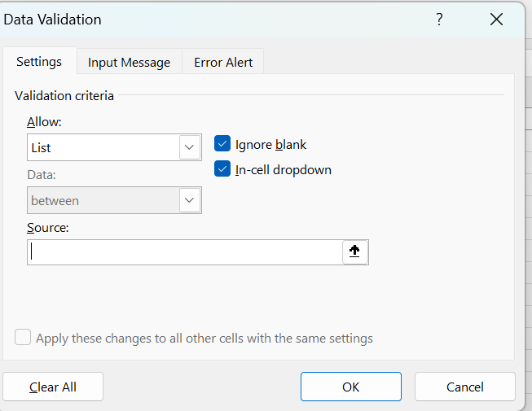The width and height of the screenshot is (532, 411).
Task: Open the Error Alert tab
Action: [x=223, y=63]
